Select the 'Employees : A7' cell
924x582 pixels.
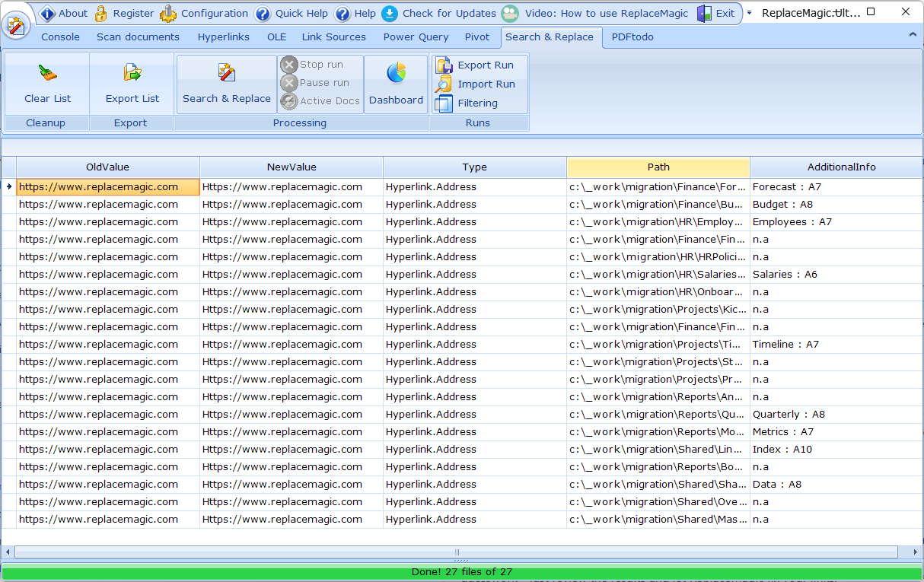(x=836, y=222)
